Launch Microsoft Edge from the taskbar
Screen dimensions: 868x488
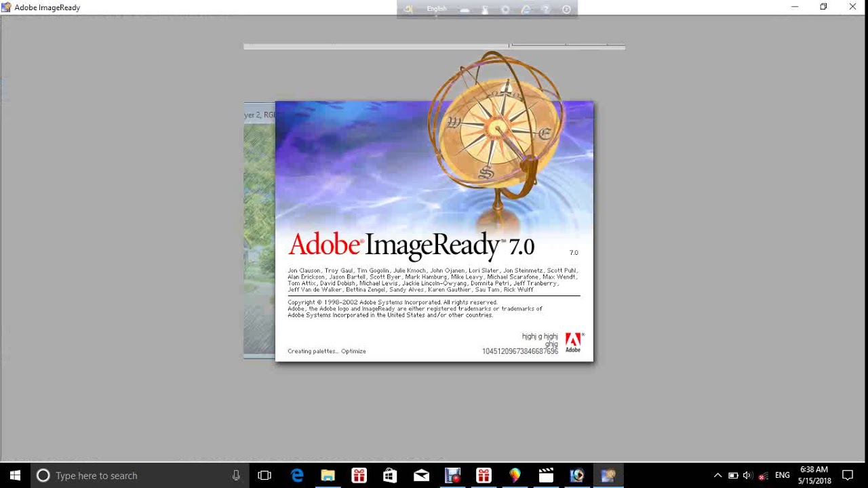coord(297,475)
